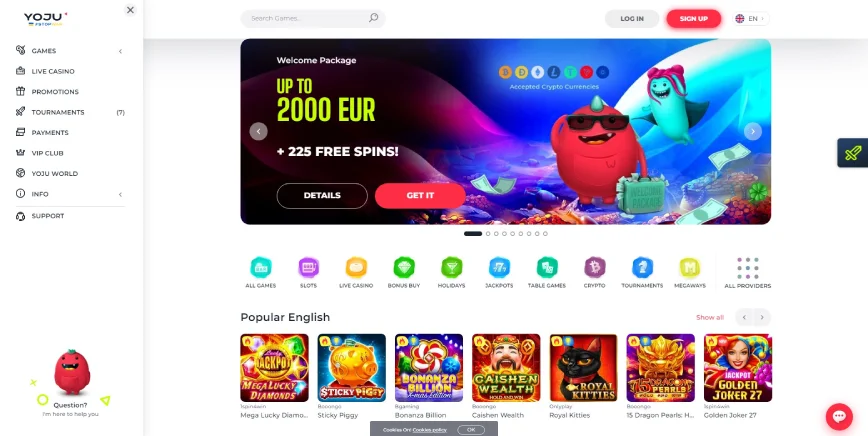Open the sword side panel icon
The width and height of the screenshot is (868, 436).
click(853, 153)
